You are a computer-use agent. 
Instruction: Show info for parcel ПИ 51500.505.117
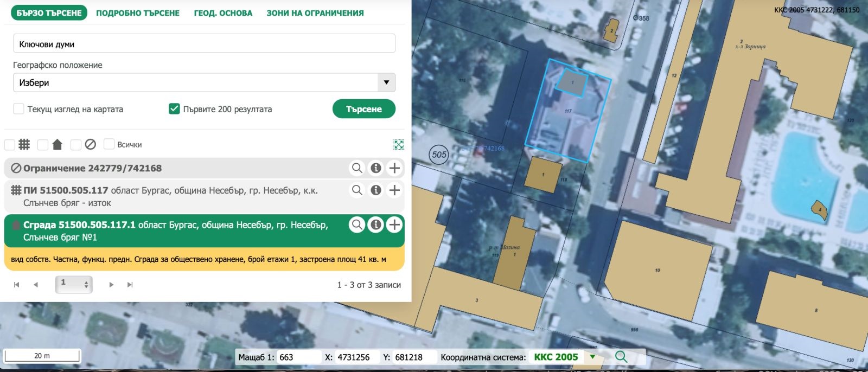[x=376, y=190]
